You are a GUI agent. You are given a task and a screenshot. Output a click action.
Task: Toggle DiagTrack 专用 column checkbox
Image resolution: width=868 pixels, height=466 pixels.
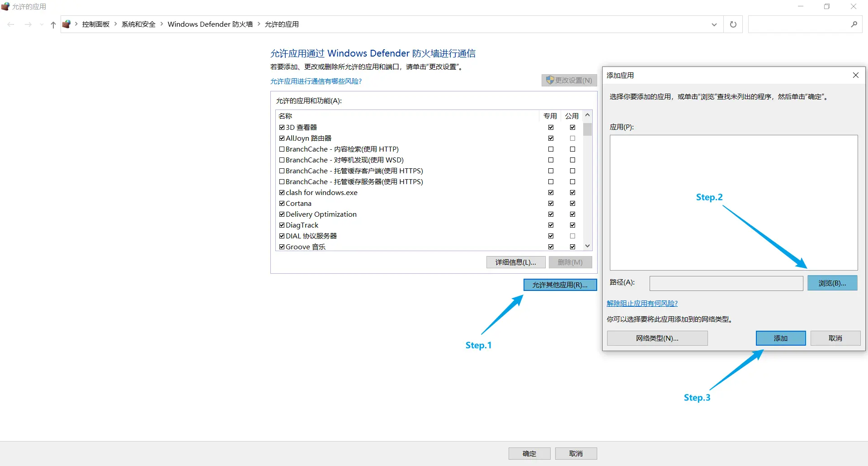click(x=551, y=225)
